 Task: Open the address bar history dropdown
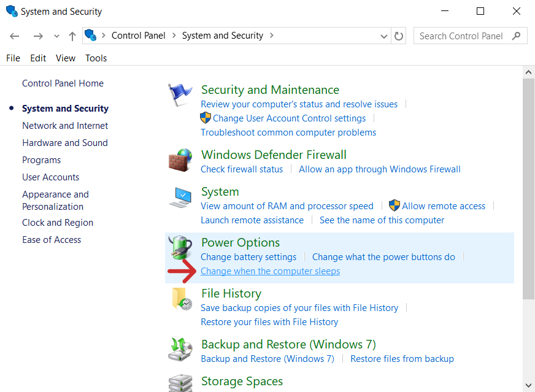[383, 36]
